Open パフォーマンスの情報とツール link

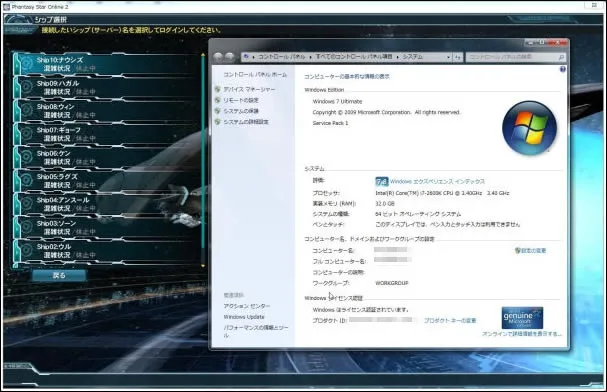tap(256, 331)
